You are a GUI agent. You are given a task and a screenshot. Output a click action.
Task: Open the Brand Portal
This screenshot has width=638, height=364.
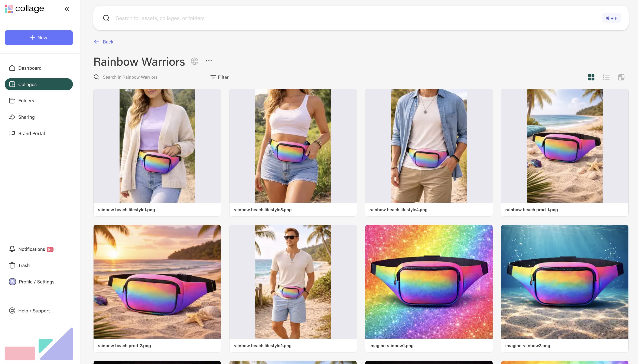(x=39, y=133)
